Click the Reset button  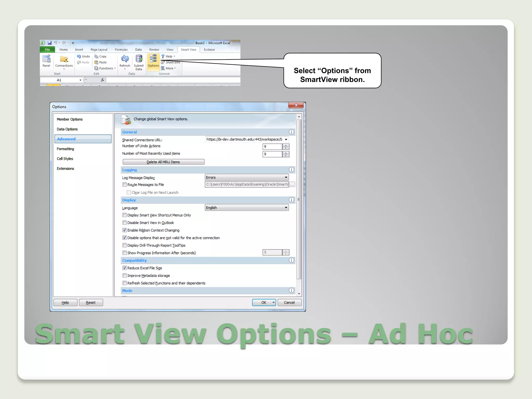click(91, 302)
